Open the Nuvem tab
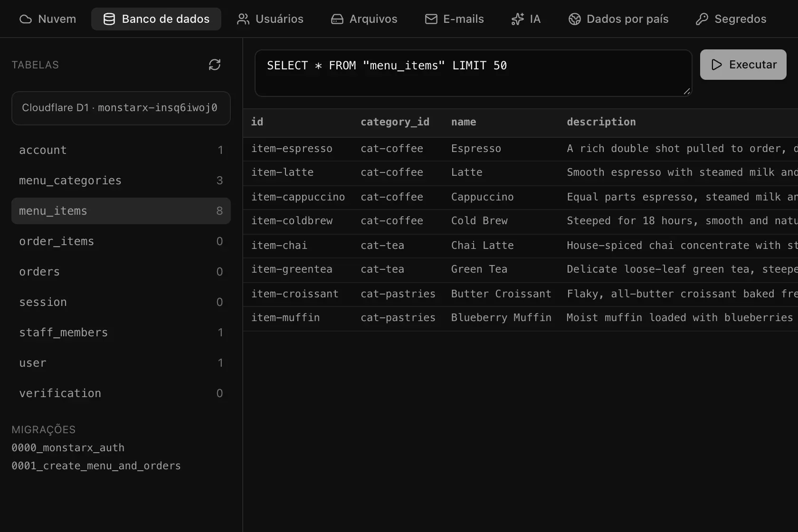 click(47, 19)
